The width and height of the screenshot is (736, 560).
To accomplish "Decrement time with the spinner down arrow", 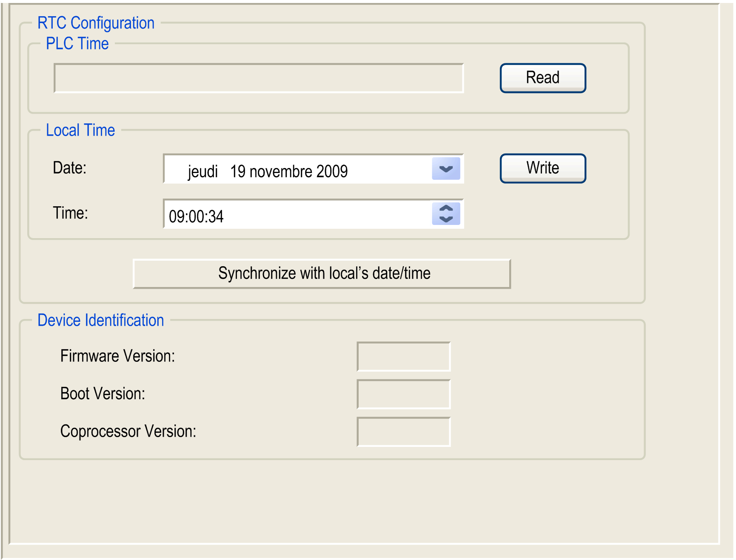I will click(x=445, y=219).
